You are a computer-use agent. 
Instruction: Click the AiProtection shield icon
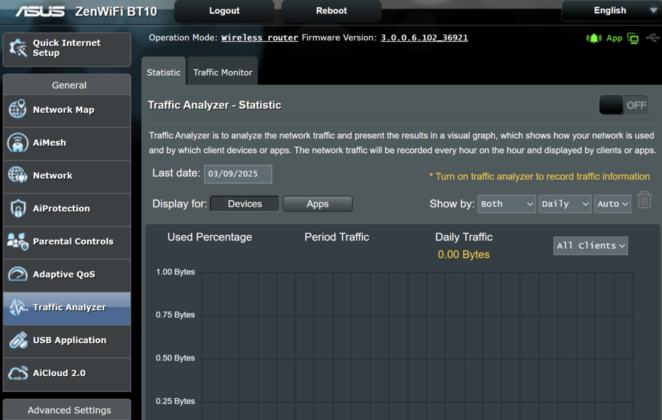tap(18, 208)
